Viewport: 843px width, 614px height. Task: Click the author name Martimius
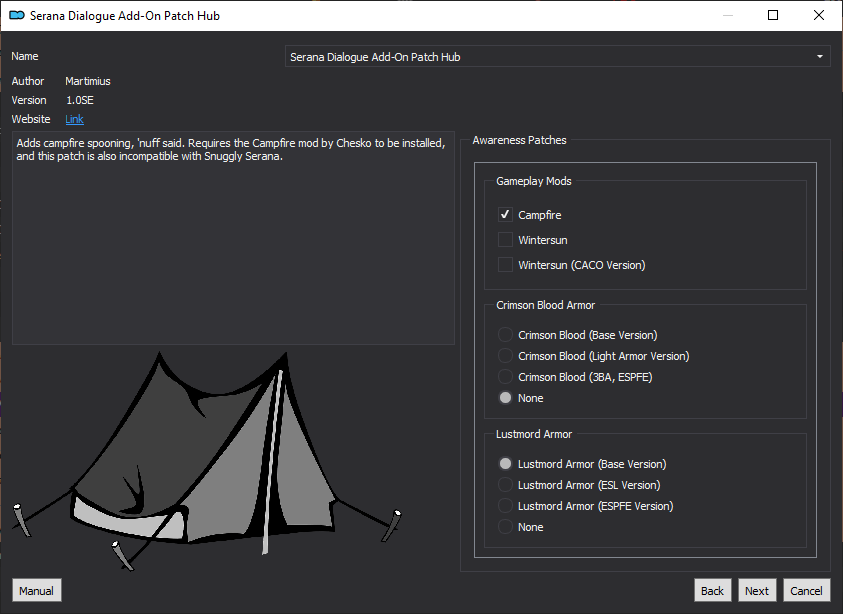tap(88, 81)
